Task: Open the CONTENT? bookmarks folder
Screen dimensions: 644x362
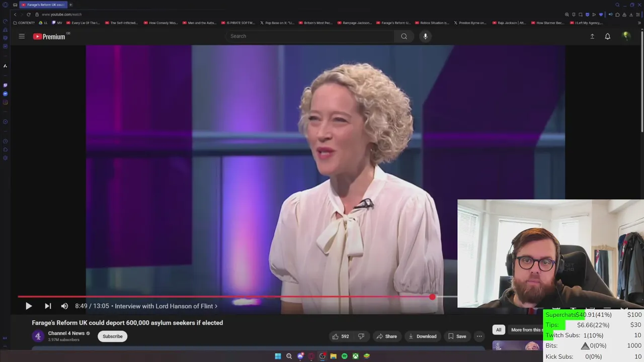Action: point(24,23)
